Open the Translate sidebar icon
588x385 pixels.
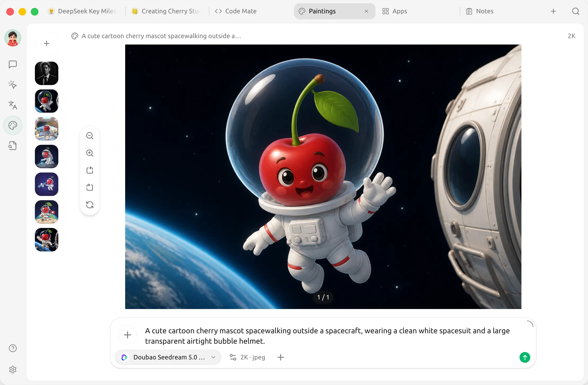13,105
